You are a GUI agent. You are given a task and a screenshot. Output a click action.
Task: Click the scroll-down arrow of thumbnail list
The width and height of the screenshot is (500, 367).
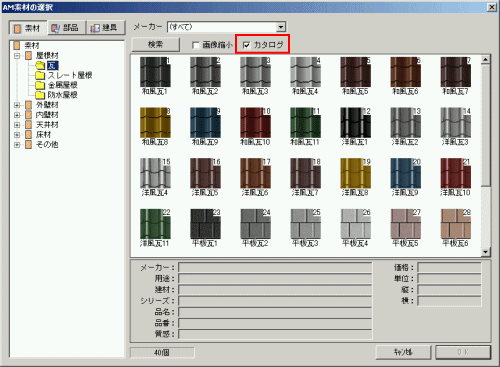486,252
